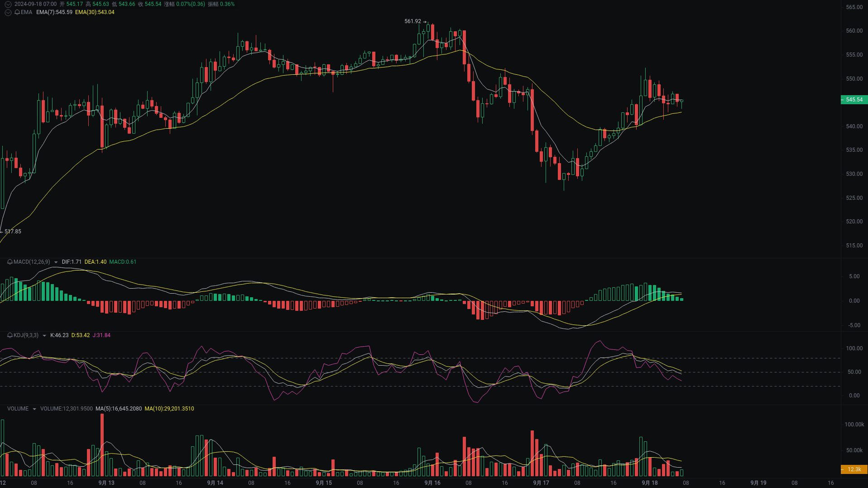Click the DIF:1.71 reading
Image resolution: width=868 pixels, height=488 pixels.
[x=72, y=262]
